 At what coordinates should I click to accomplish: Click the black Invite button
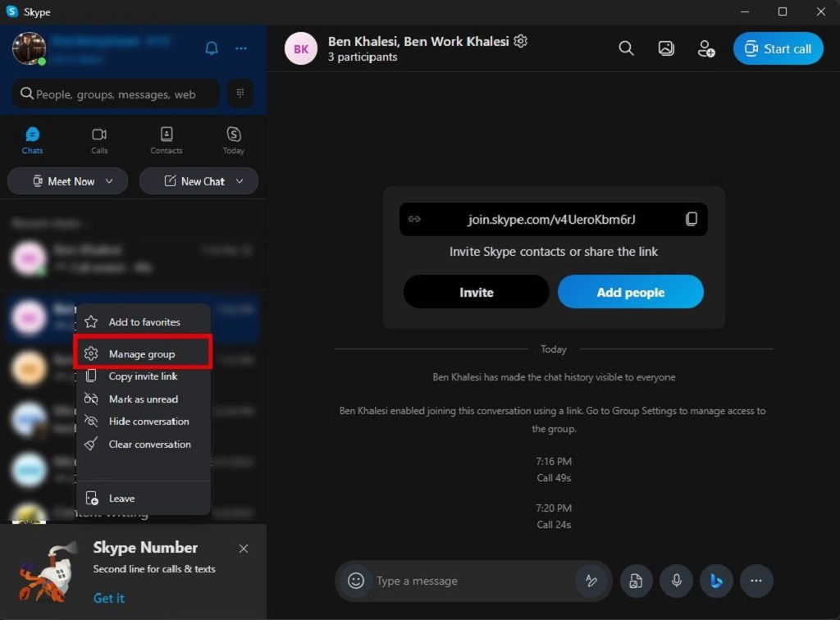coord(477,292)
